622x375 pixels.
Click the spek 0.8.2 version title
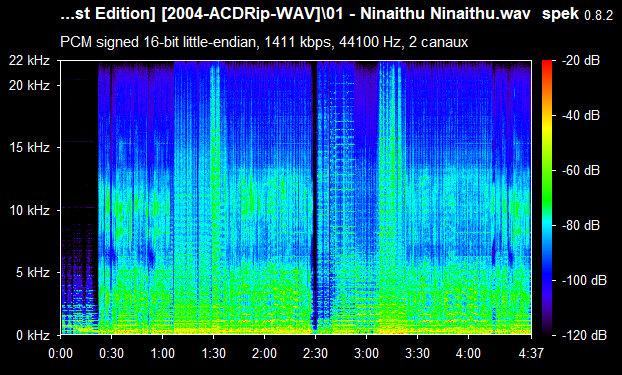tap(577, 14)
